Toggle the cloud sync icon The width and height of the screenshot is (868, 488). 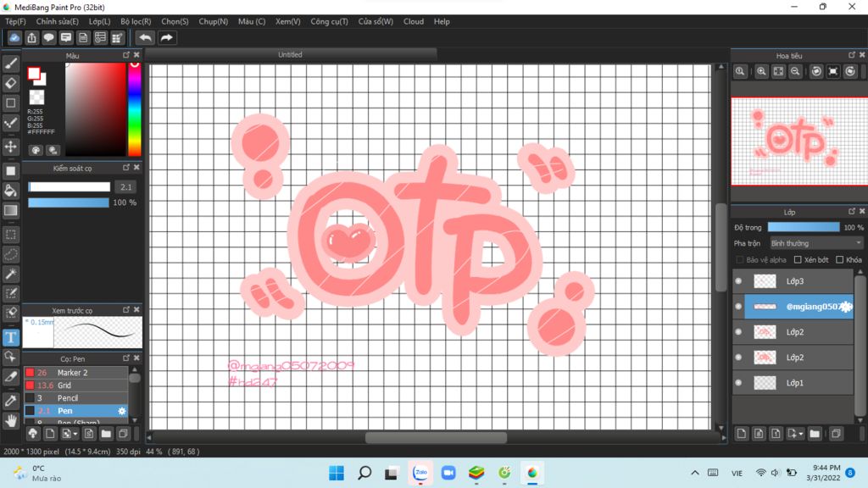[x=14, y=37]
